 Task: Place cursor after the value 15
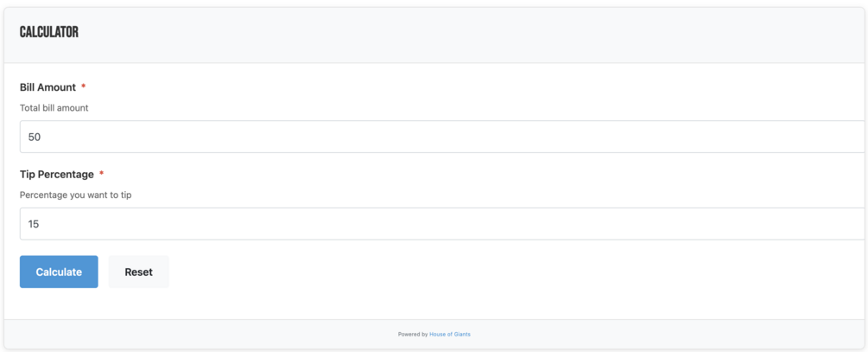click(x=41, y=224)
